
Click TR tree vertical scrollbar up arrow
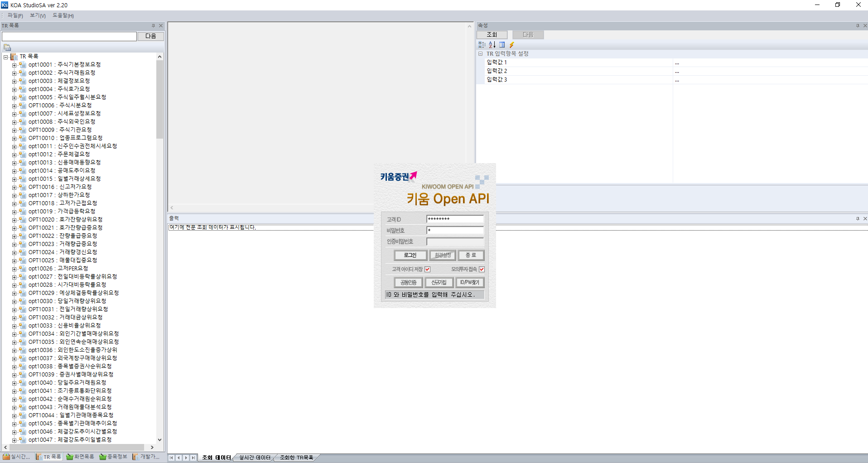pos(159,57)
